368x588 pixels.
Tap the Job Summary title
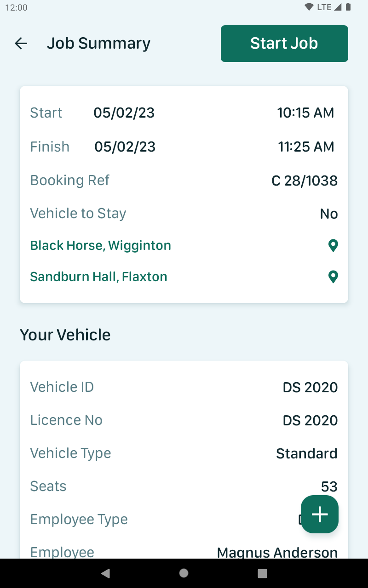click(98, 44)
